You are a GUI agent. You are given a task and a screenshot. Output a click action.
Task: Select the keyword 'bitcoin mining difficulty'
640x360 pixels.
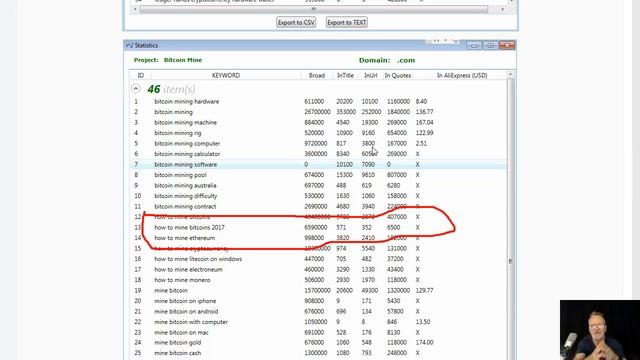pyautogui.click(x=186, y=196)
